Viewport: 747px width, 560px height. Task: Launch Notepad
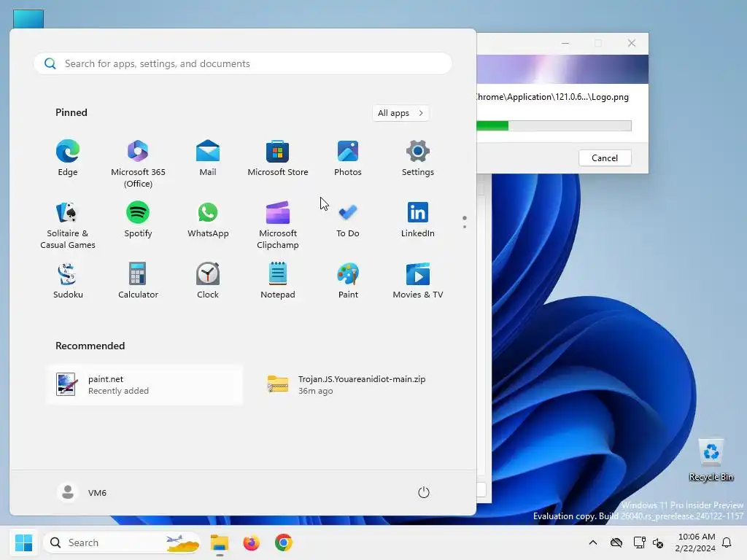click(x=278, y=281)
